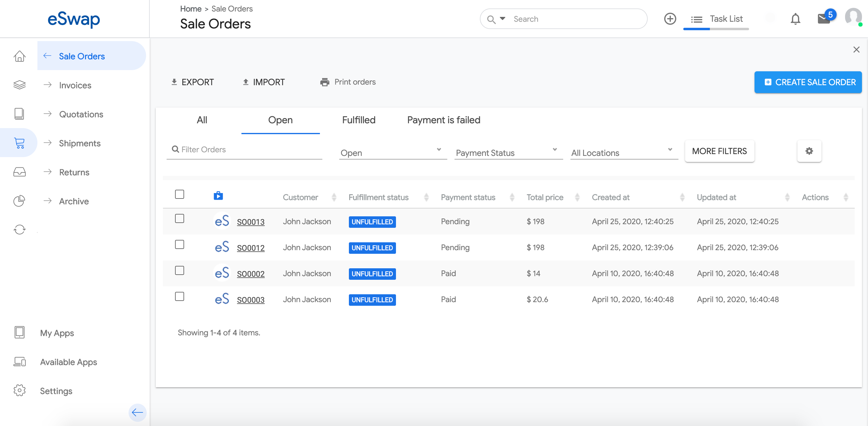Open the shopping cart sidebar icon

pos(20,143)
